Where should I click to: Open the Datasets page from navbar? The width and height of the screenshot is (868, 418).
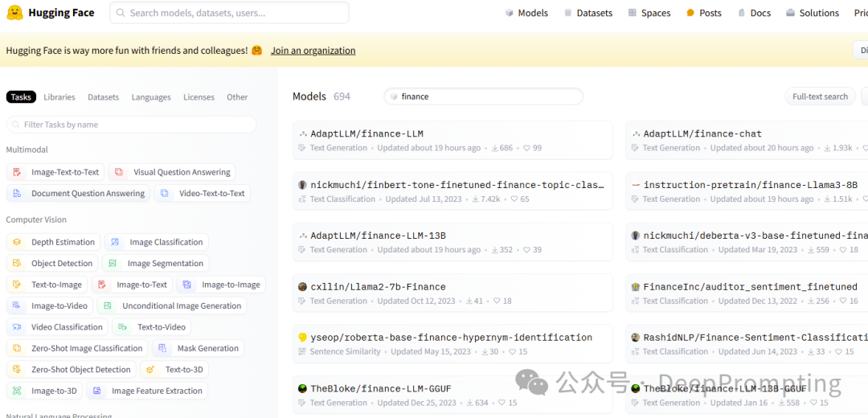(588, 13)
